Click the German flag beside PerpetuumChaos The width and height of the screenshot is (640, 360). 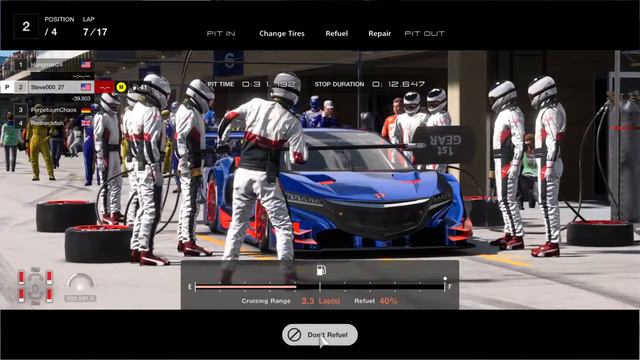click(86, 110)
